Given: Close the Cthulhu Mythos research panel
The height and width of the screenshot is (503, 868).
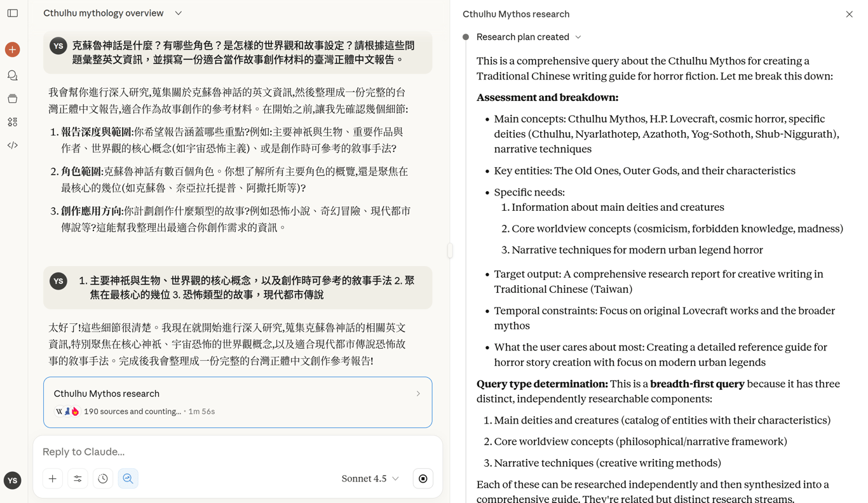Looking at the screenshot, I should [849, 14].
